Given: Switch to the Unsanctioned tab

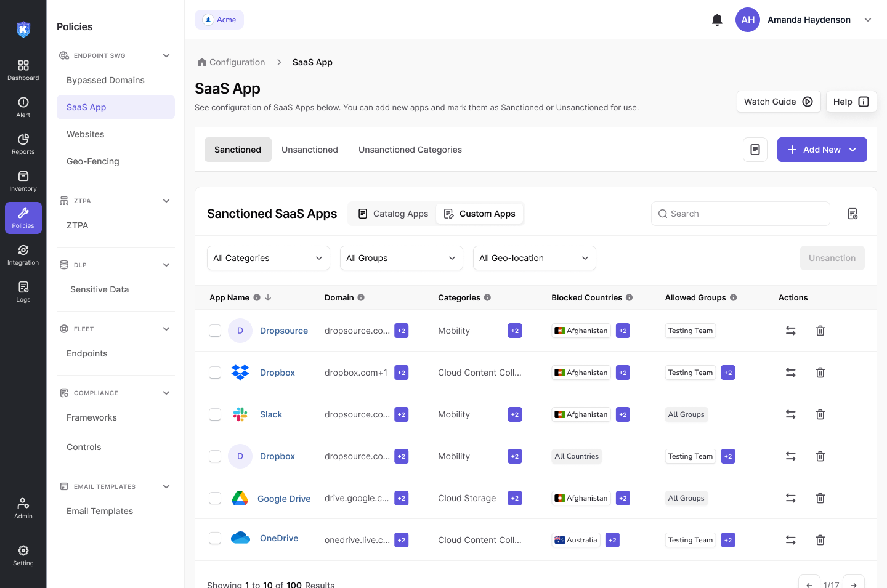Looking at the screenshot, I should [310, 150].
